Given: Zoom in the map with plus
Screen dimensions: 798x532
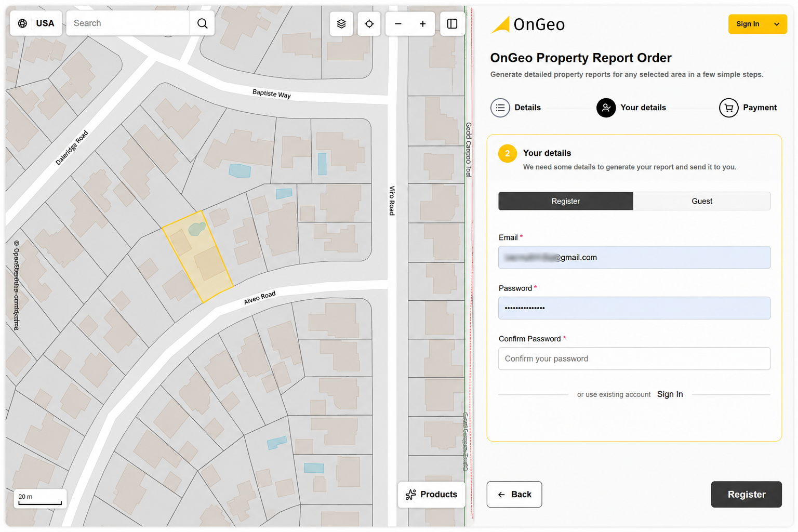Looking at the screenshot, I should coord(423,24).
